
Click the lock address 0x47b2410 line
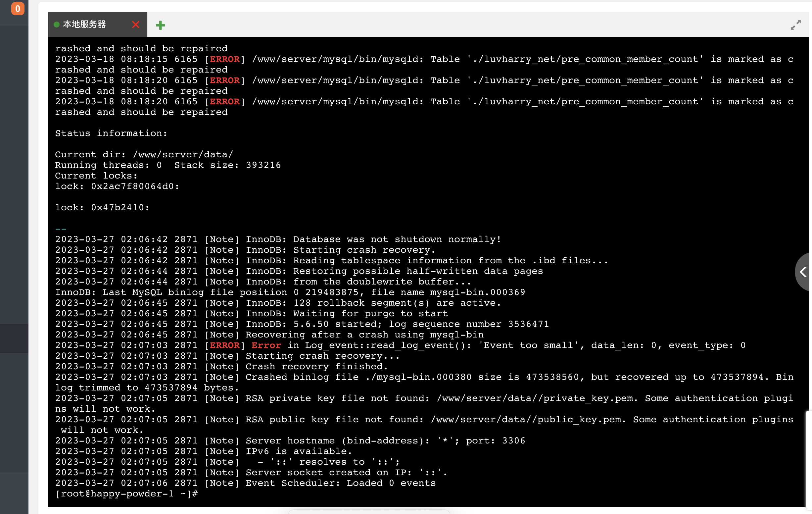tap(102, 207)
